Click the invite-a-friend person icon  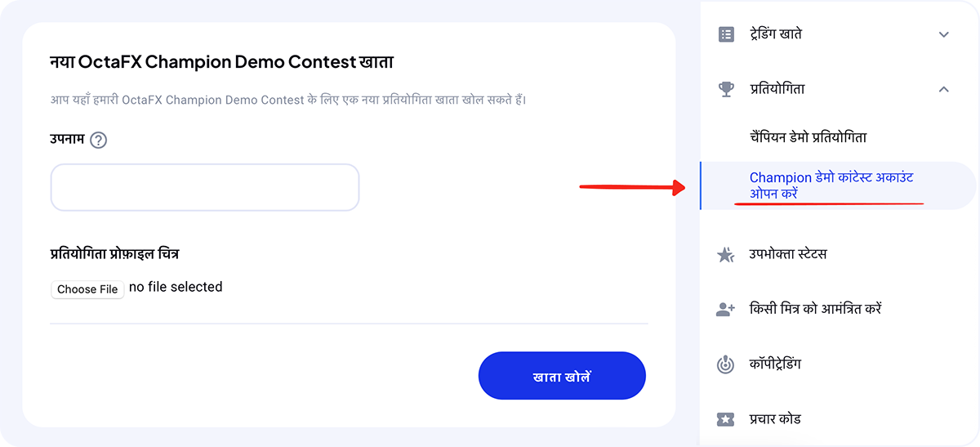[725, 309]
